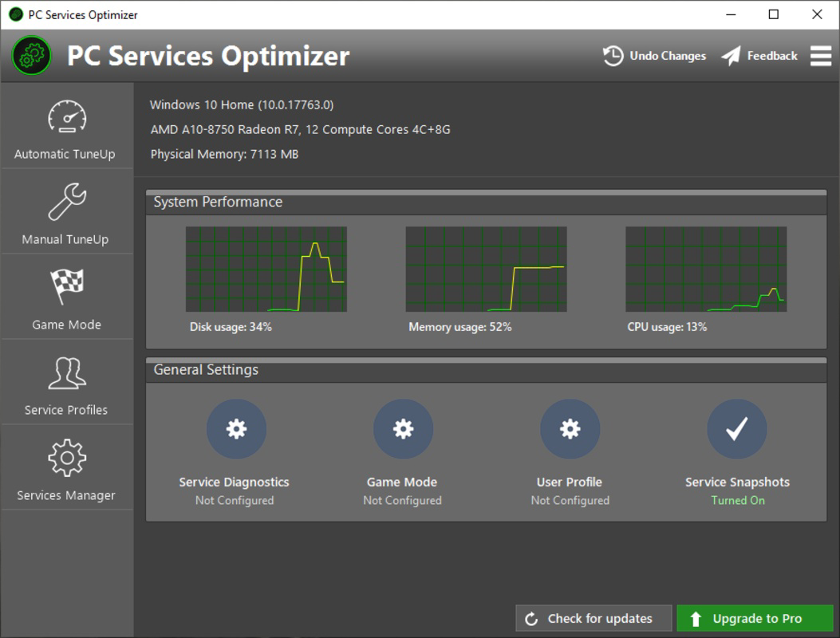The image size is (840, 638).
Task: Click the Memory usage graph
Action: click(x=486, y=269)
